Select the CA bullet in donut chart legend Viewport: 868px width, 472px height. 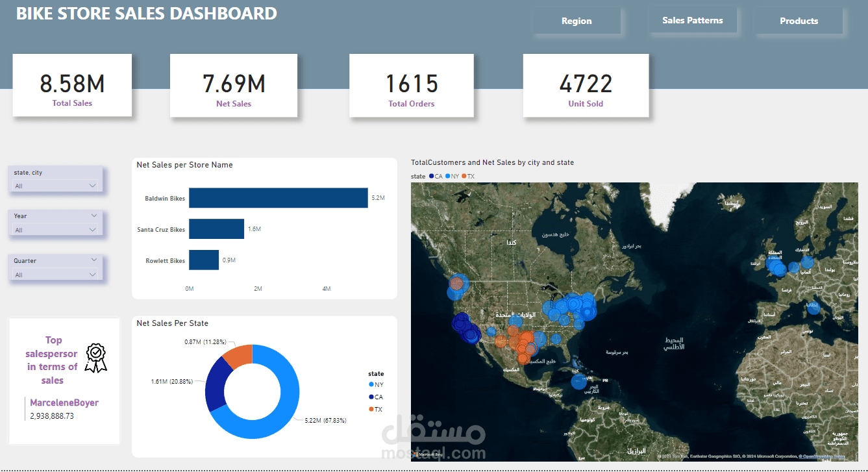pos(371,397)
